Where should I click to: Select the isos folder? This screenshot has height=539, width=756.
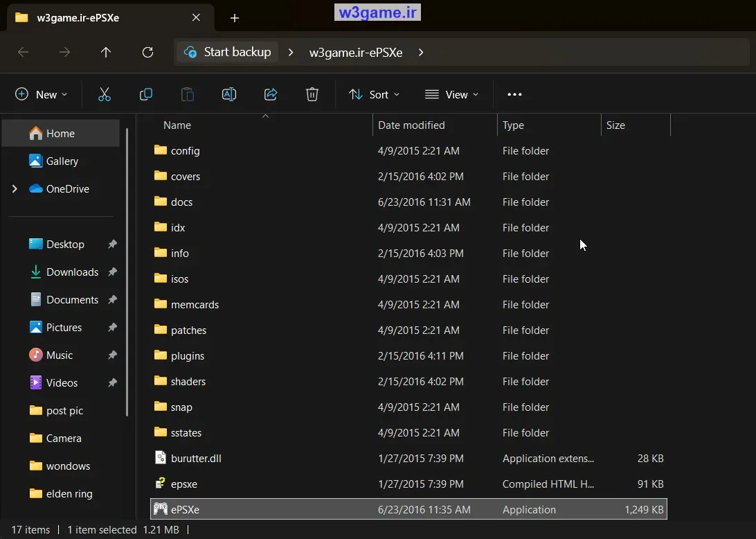[x=409, y=279]
